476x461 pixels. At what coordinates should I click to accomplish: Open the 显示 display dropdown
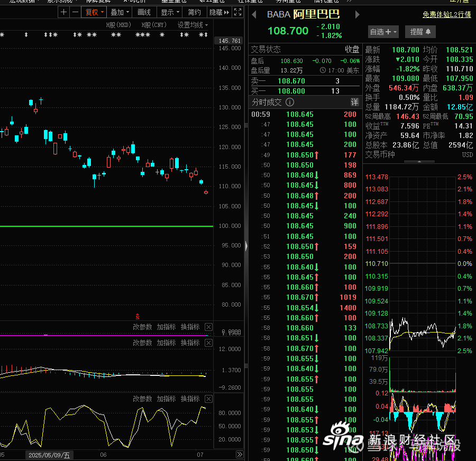point(170,12)
